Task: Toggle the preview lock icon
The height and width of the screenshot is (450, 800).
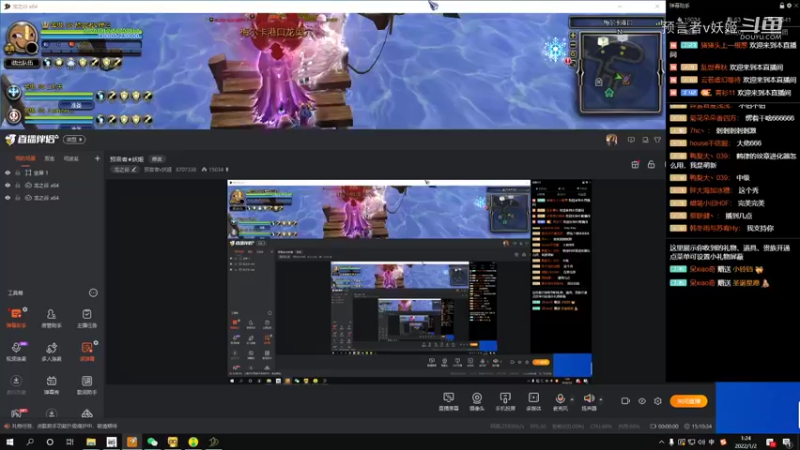Action: [x=651, y=164]
